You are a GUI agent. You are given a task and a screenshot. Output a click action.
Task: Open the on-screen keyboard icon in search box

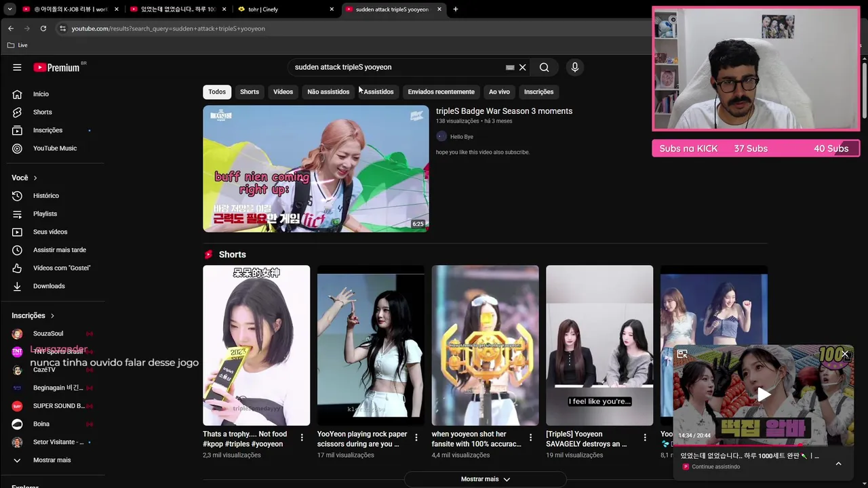510,67
